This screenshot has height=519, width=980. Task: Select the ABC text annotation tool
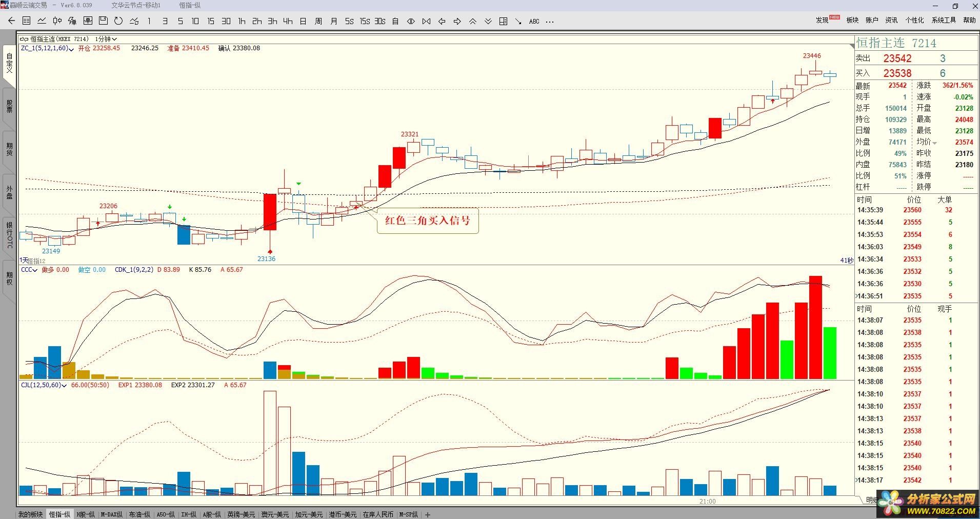[534, 21]
